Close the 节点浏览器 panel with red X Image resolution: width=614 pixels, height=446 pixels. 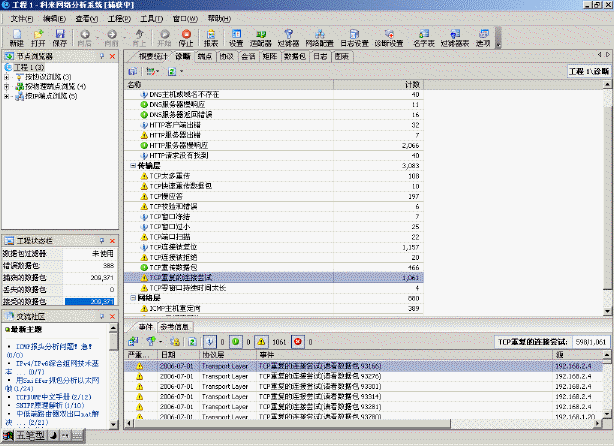[112, 56]
